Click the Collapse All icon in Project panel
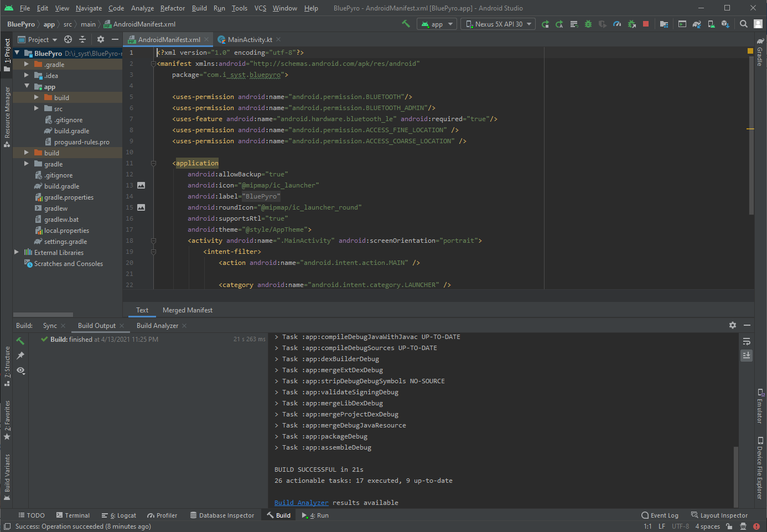 point(82,39)
